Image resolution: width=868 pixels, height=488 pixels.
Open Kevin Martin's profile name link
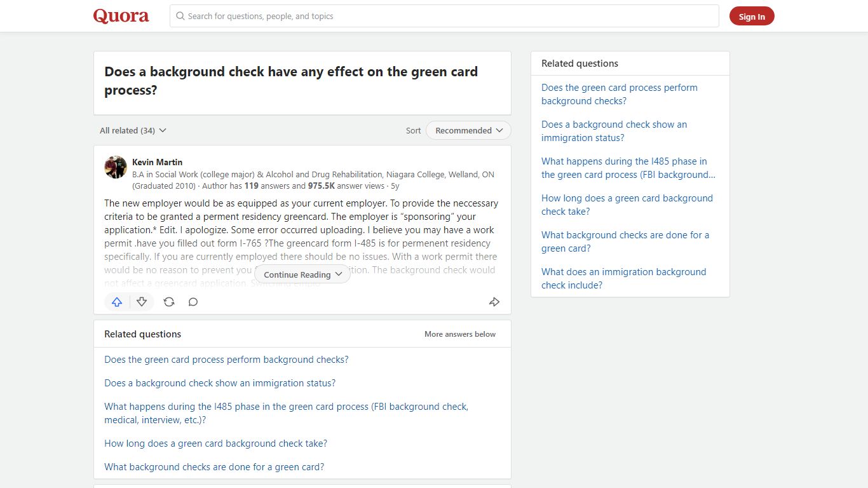click(157, 162)
